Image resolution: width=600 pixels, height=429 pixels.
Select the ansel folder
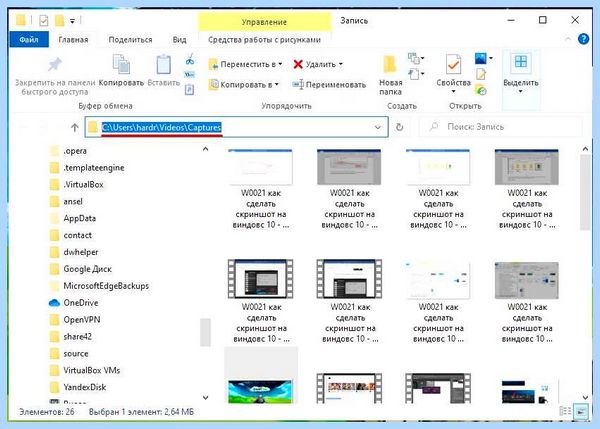[x=66, y=201]
